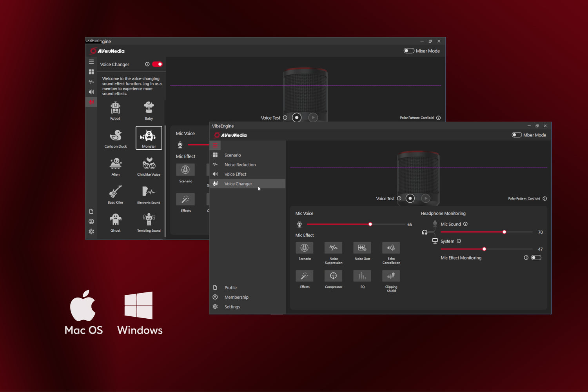Select the Alien voice effect

click(115, 167)
